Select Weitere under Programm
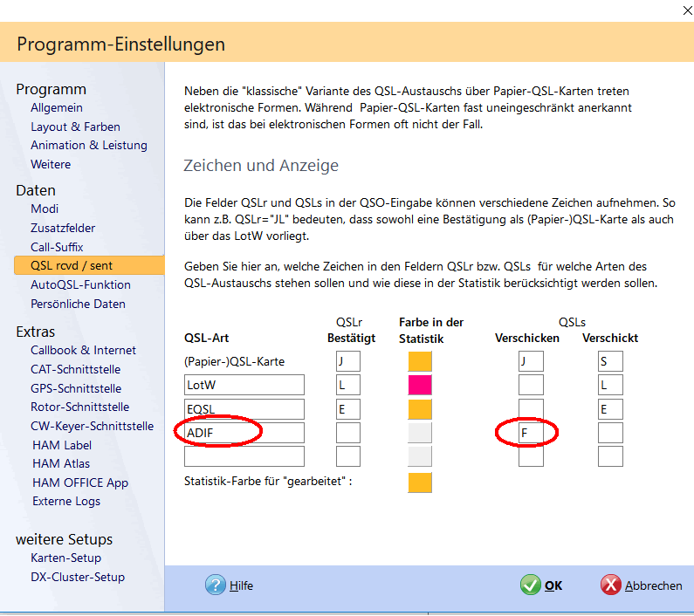 click(x=51, y=164)
